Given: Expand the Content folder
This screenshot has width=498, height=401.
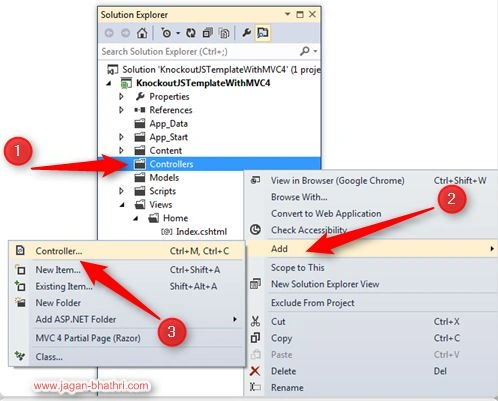Looking at the screenshot, I should 121,151.
